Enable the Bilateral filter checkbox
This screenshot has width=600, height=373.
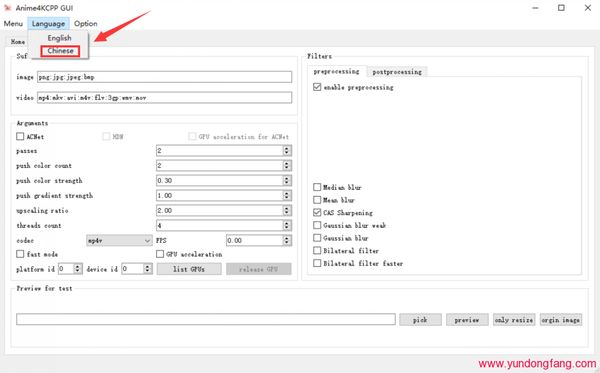tap(317, 251)
